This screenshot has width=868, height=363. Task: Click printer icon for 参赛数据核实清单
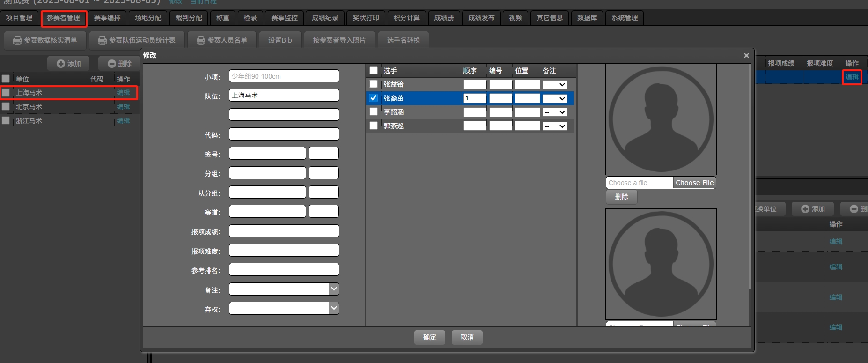(x=17, y=40)
